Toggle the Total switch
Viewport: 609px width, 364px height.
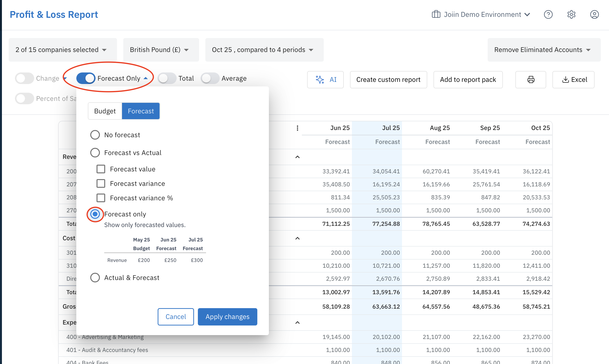click(167, 78)
